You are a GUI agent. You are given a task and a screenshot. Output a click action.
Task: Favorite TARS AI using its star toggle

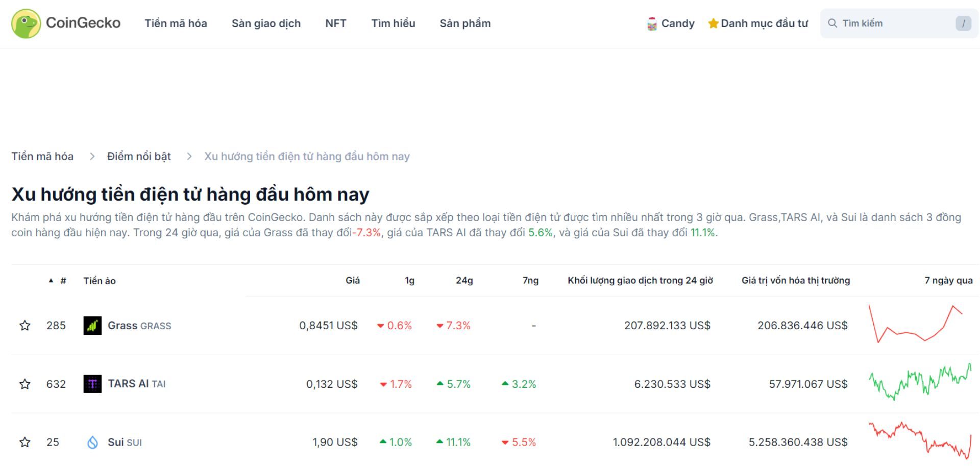pos(24,384)
